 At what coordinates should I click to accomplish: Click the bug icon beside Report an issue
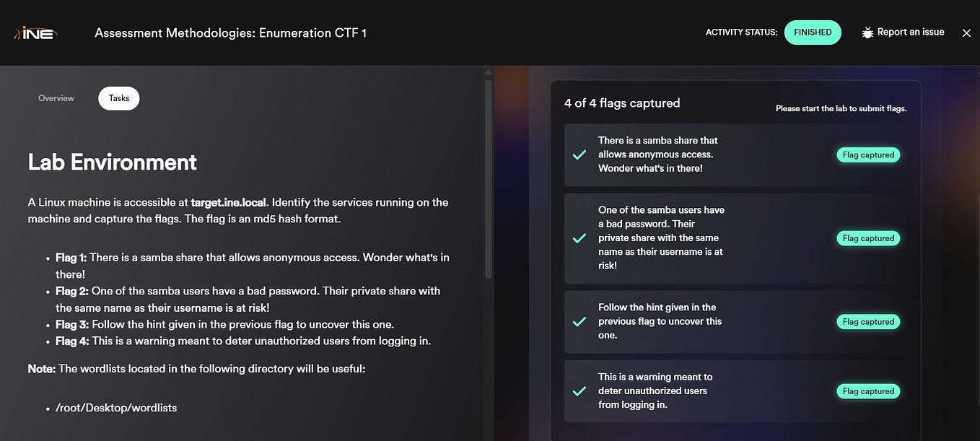(x=867, y=32)
